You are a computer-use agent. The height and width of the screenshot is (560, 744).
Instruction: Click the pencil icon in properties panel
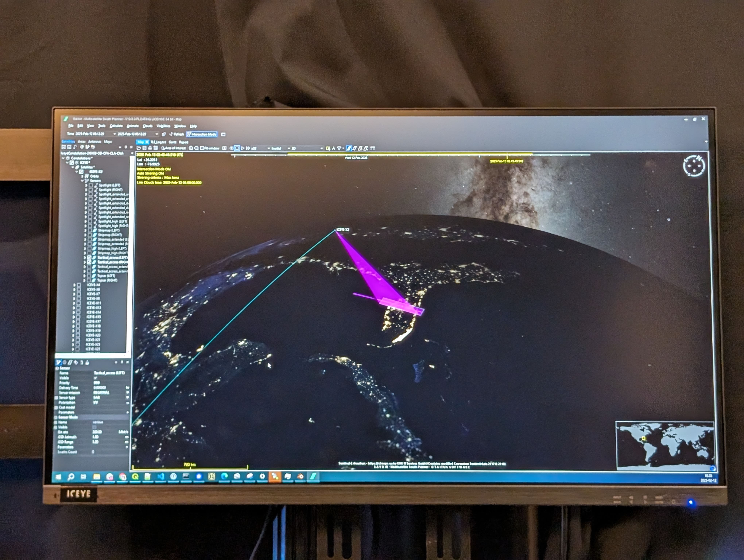tap(59, 362)
